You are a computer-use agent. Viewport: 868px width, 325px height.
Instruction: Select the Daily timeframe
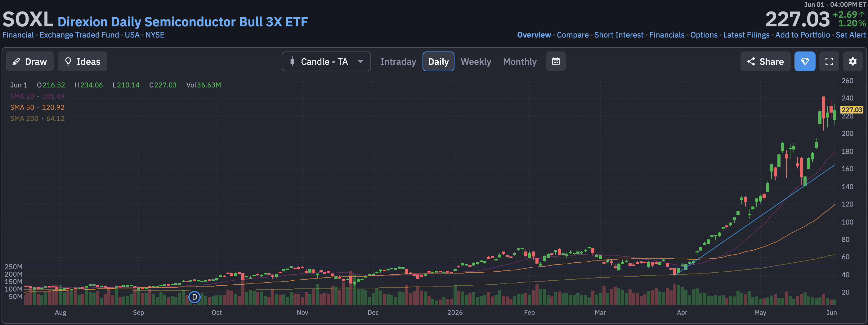438,62
